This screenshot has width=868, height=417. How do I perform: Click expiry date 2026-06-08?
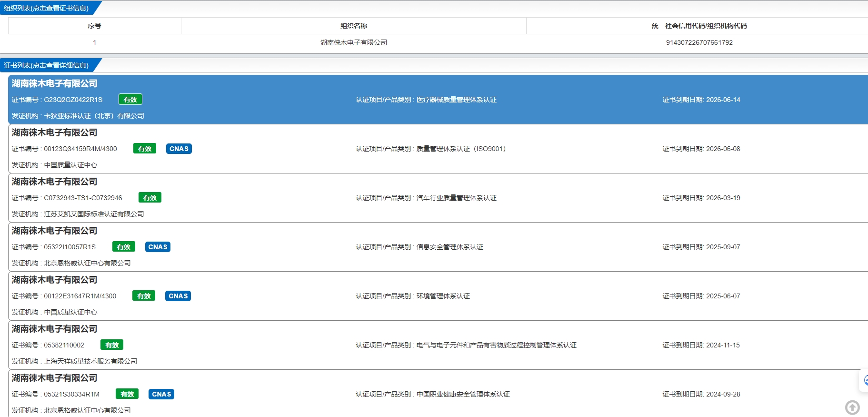point(723,149)
